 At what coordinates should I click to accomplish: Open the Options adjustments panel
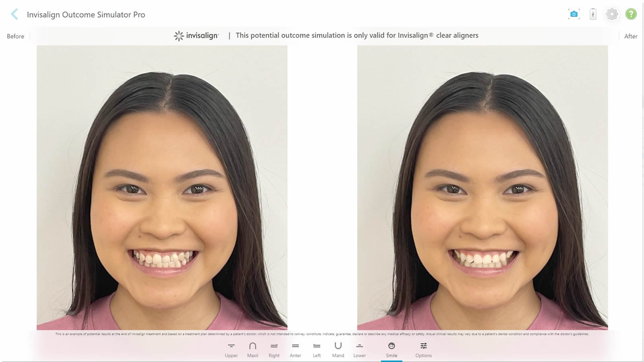point(423,350)
